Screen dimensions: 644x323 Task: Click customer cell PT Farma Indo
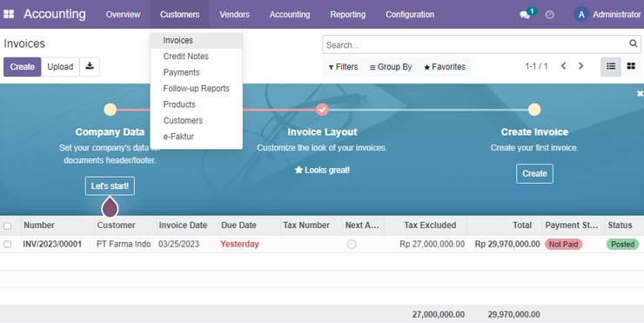pos(124,244)
